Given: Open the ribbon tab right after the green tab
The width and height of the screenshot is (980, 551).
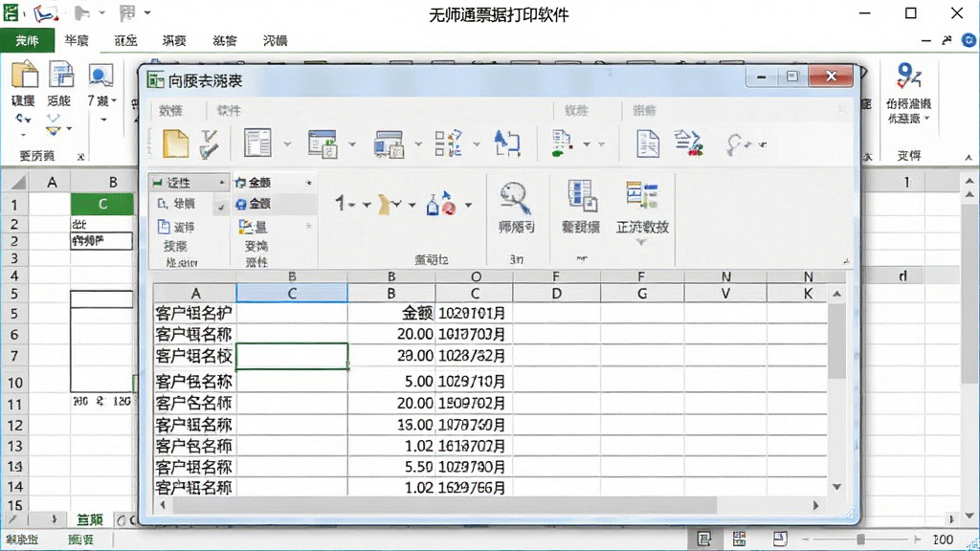Looking at the screenshot, I should point(77,40).
